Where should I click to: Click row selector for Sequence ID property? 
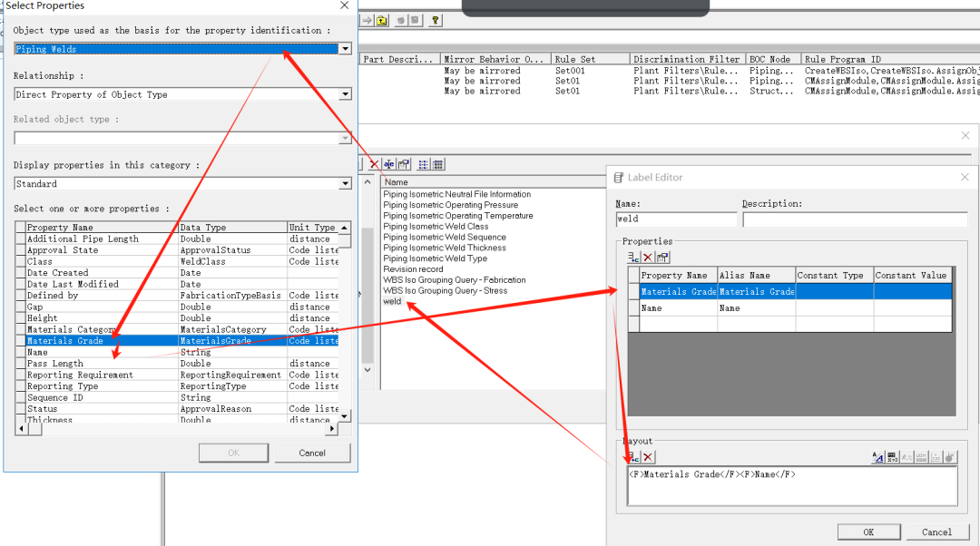pyautogui.click(x=20, y=397)
